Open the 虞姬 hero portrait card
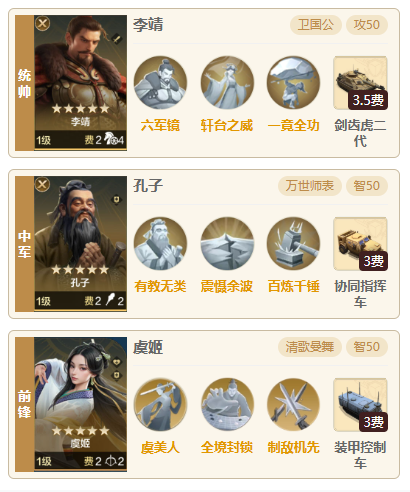The width and height of the screenshot is (410, 492). click(x=80, y=405)
